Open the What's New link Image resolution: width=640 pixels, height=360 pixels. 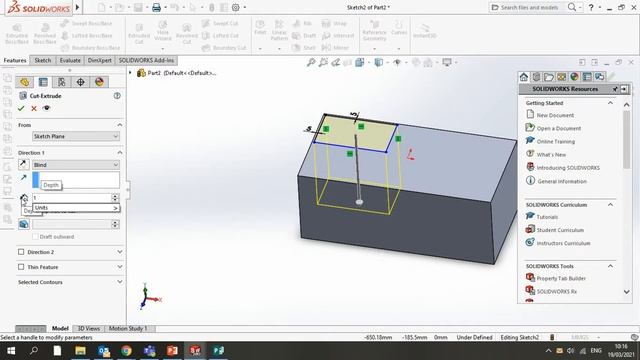pyautogui.click(x=551, y=155)
